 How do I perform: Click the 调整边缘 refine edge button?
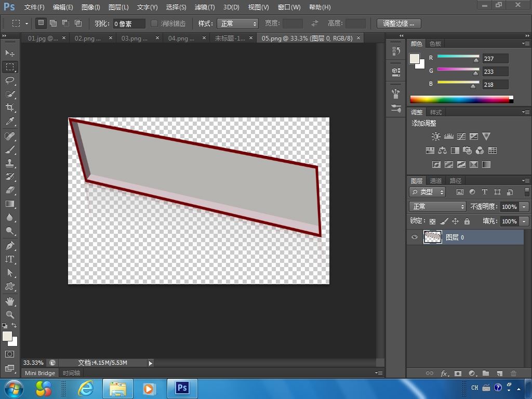tap(398, 23)
